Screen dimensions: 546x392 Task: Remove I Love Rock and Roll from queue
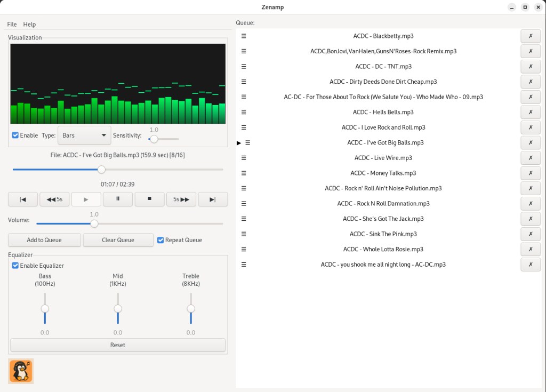click(531, 127)
